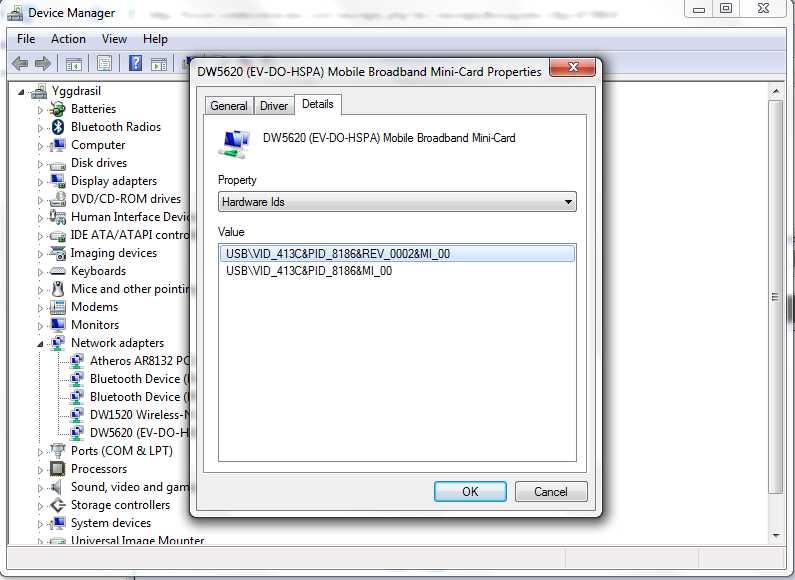Image resolution: width=795 pixels, height=580 pixels.
Task: Expand the System devices node
Action: pyautogui.click(x=40, y=524)
